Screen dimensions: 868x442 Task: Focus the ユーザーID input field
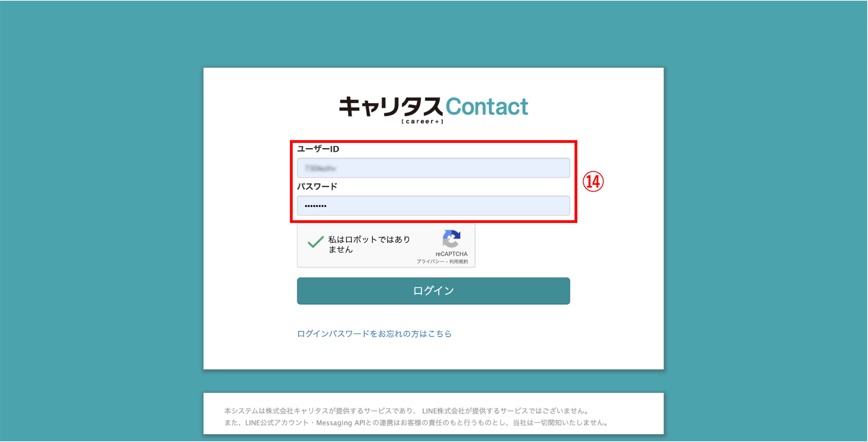click(433, 168)
